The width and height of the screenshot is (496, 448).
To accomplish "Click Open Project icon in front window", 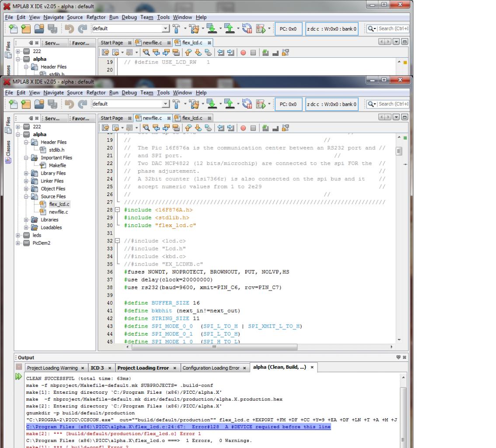I will tap(39, 104).
